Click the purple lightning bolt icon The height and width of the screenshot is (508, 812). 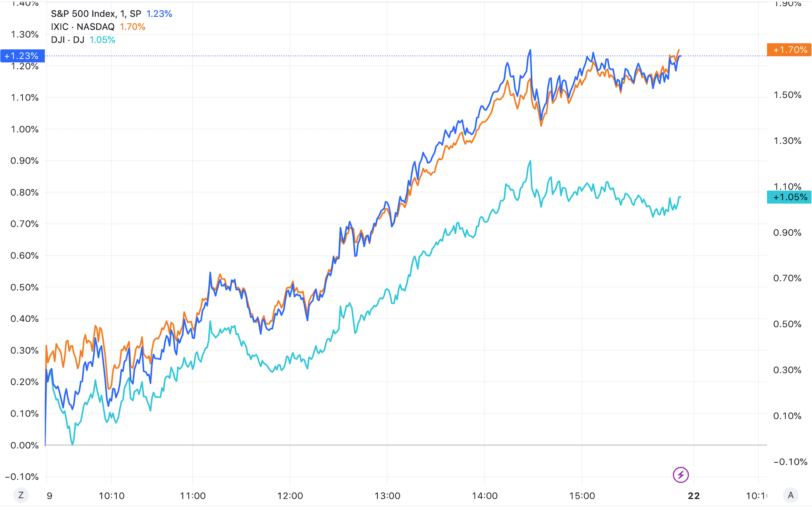coord(681,475)
